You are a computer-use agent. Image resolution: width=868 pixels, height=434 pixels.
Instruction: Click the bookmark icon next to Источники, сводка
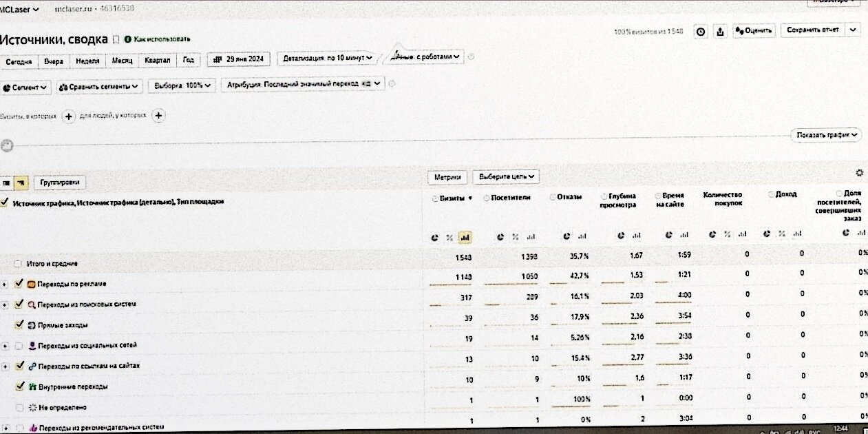point(116,39)
